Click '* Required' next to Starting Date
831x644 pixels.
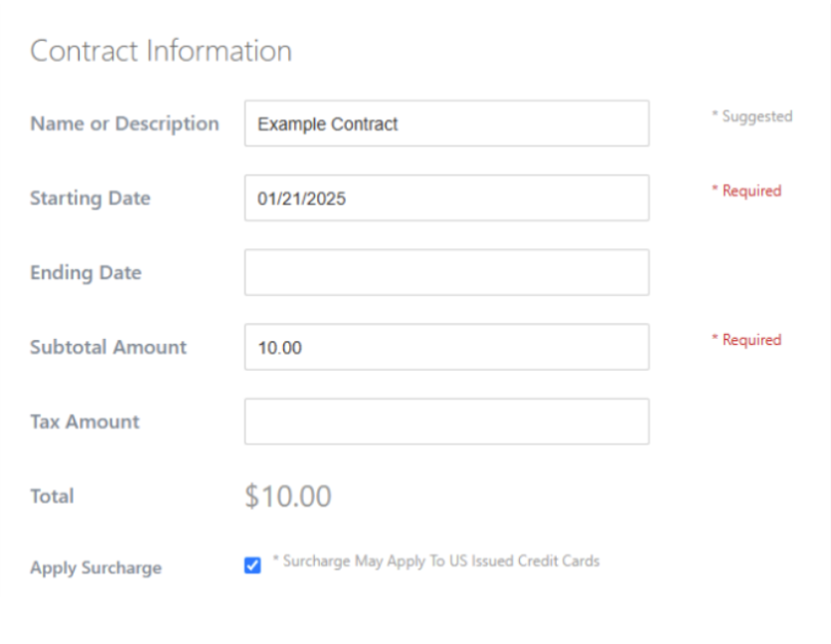point(746,191)
